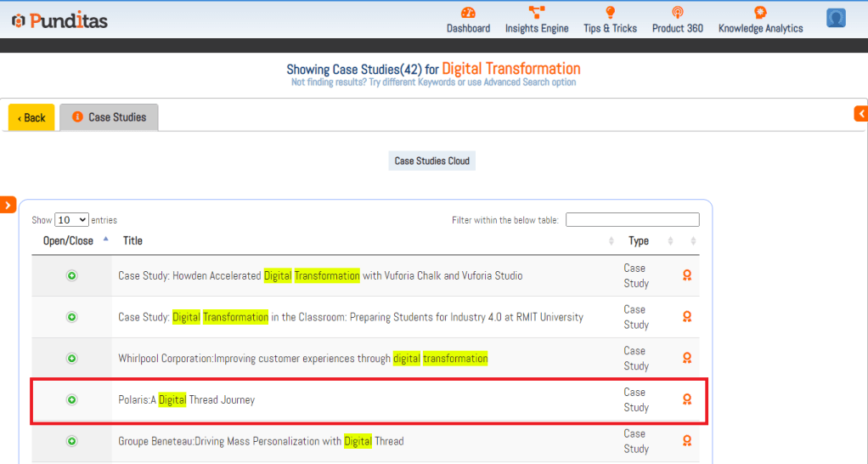Expand the Whirlpool Corporation row

click(x=72, y=359)
